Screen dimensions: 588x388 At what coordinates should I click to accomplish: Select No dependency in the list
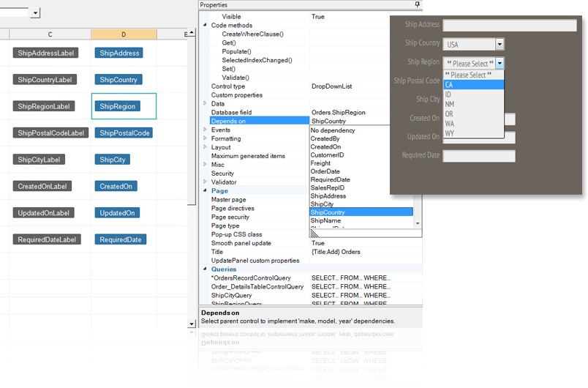[333, 130]
